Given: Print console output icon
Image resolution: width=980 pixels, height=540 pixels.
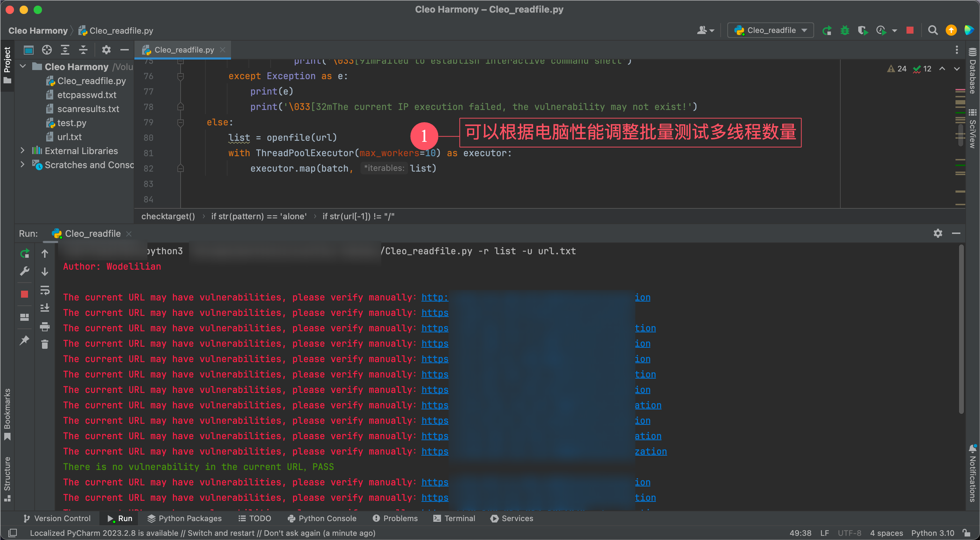Looking at the screenshot, I should [x=44, y=326].
